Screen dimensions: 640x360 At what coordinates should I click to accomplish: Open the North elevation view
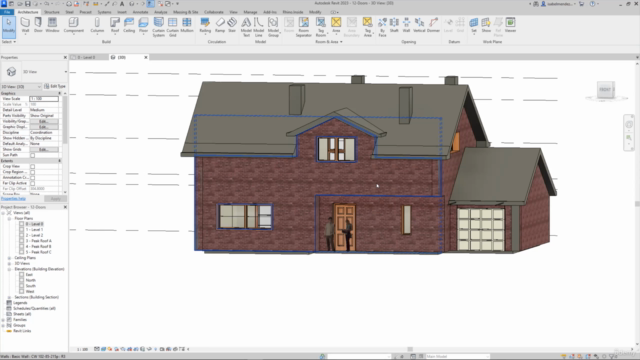[x=31, y=280]
